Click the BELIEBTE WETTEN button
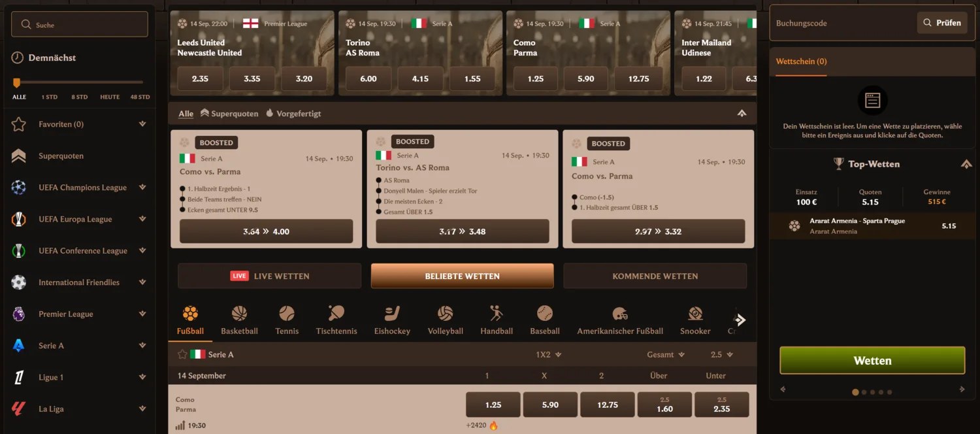980x434 pixels. pyautogui.click(x=462, y=276)
